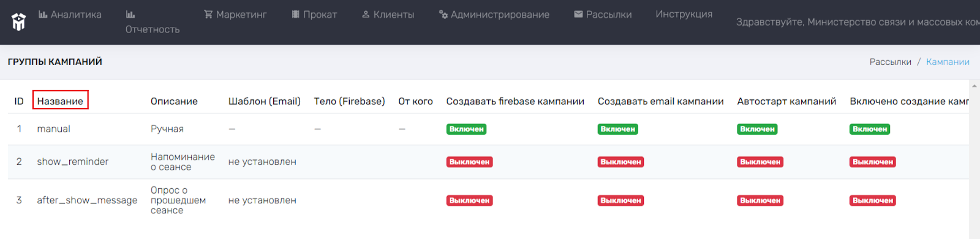The height and width of the screenshot is (239, 980).
Task: Click the ГРУППЫ КАМПАНИЙ heading
Action: (55, 62)
